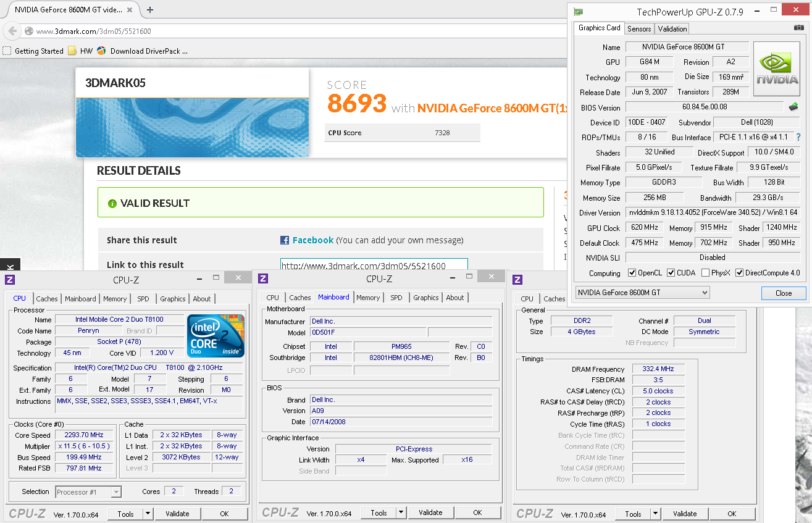This screenshot has width=812, height=523.
Task: Click the Getting Started bookmark icon
Action: (7, 51)
